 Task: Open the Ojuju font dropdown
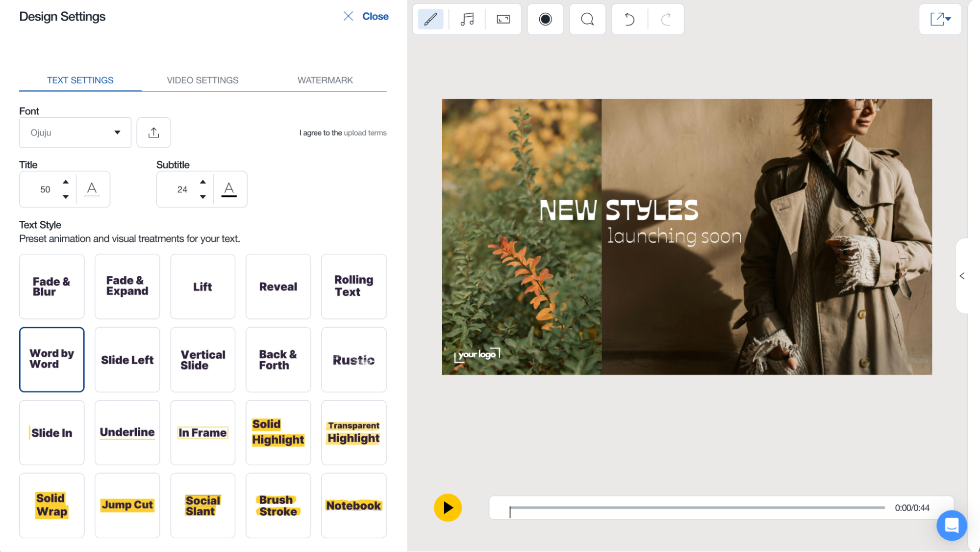[75, 132]
